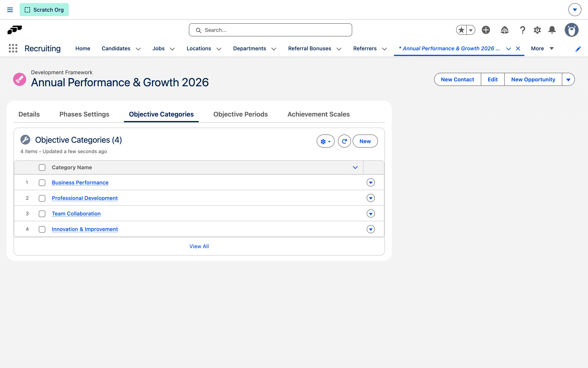Open the list settings gear menu
The width and height of the screenshot is (588, 368).
click(x=325, y=141)
